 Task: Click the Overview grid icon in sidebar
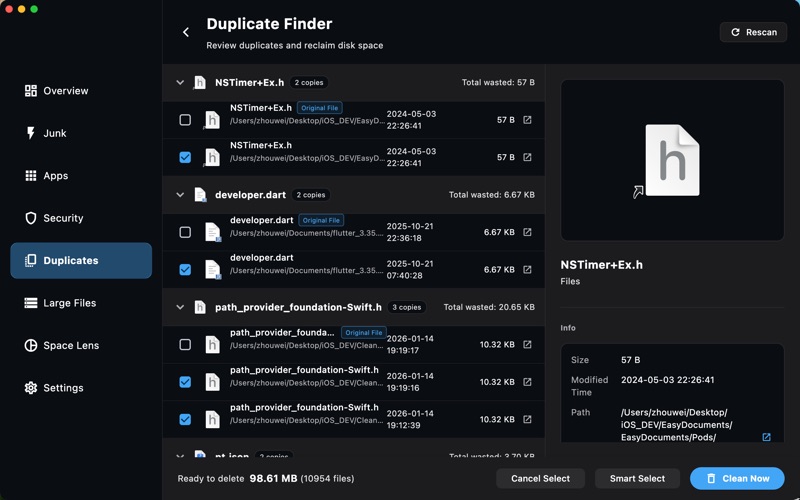pos(31,91)
